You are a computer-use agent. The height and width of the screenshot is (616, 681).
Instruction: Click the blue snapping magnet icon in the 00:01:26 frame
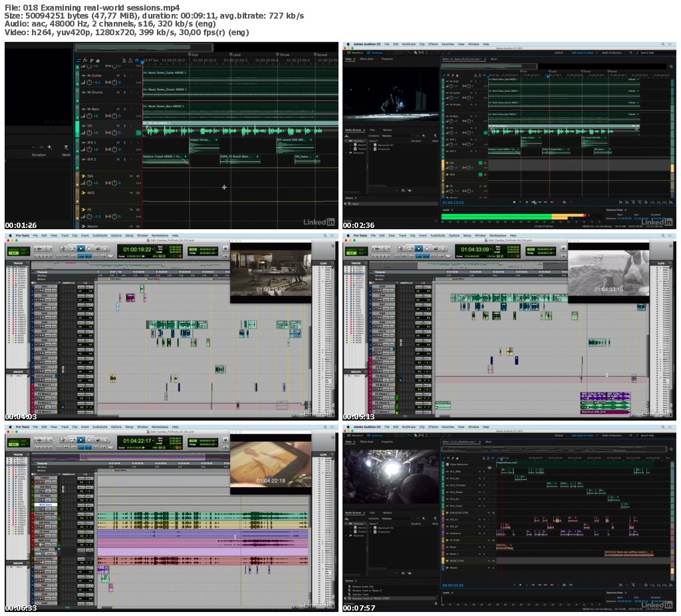point(137,60)
